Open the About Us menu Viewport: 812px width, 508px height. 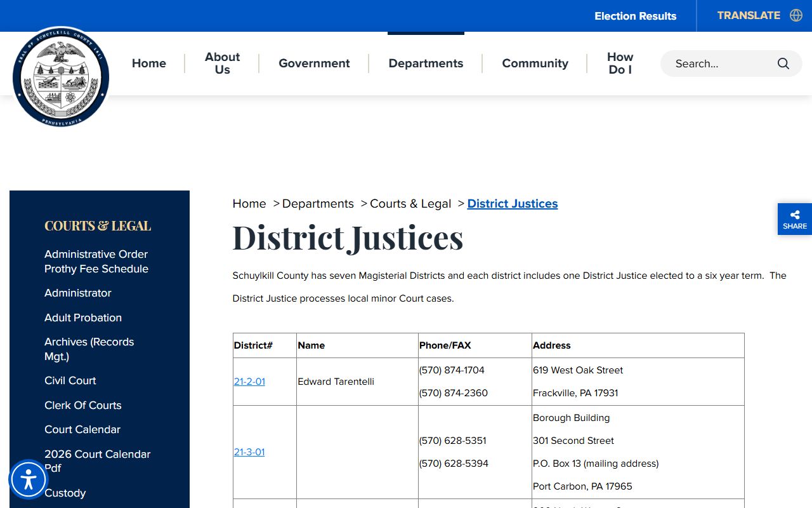click(x=222, y=63)
